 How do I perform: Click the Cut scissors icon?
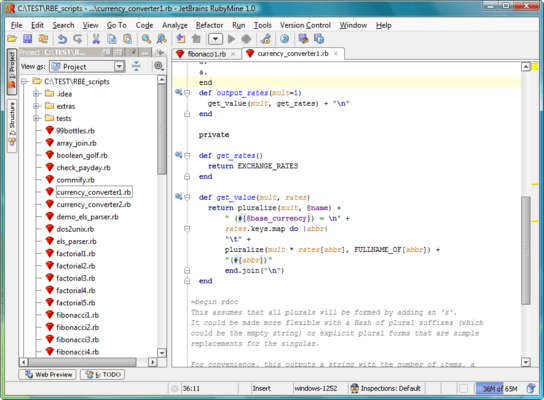[96, 39]
